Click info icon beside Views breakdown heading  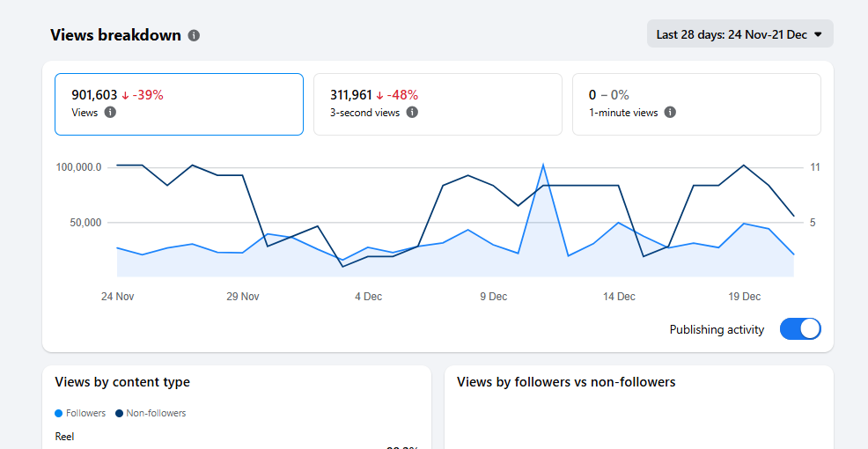(194, 35)
